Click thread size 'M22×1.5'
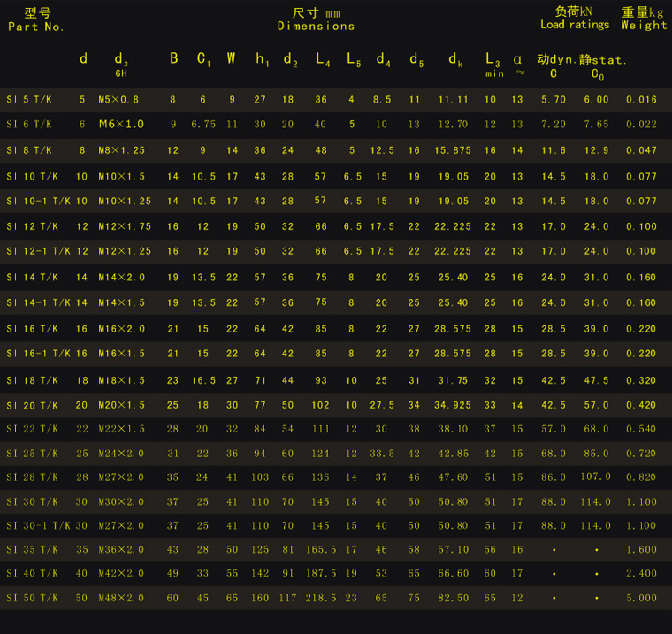This screenshot has width=672, height=634. [122, 429]
